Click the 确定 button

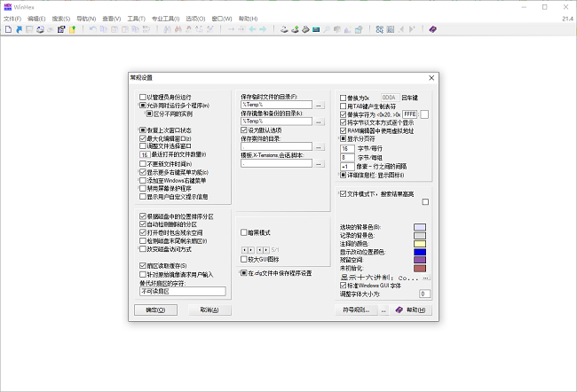tap(154, 310)
